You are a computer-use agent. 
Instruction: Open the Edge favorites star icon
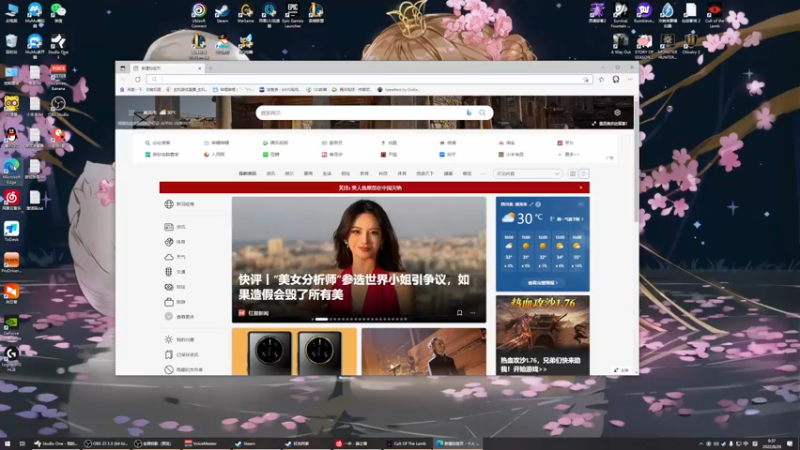(602, 80)
